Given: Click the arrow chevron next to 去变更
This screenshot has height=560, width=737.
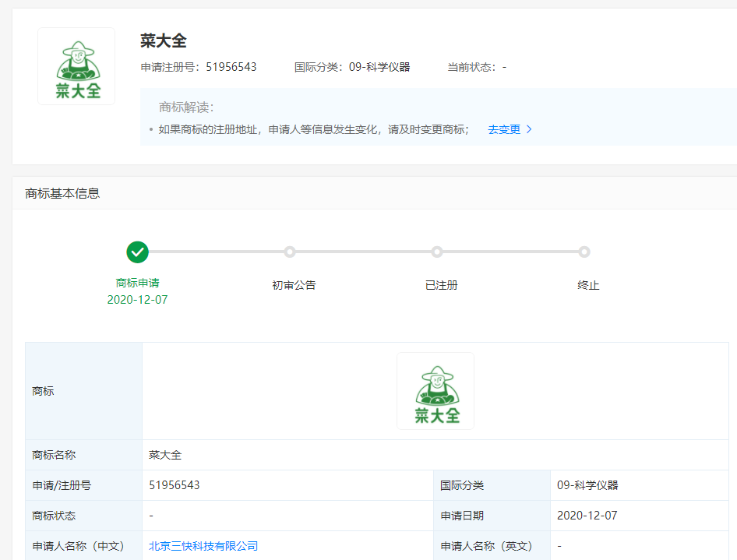Looking at the screenshot, I should tap(530, 129).
